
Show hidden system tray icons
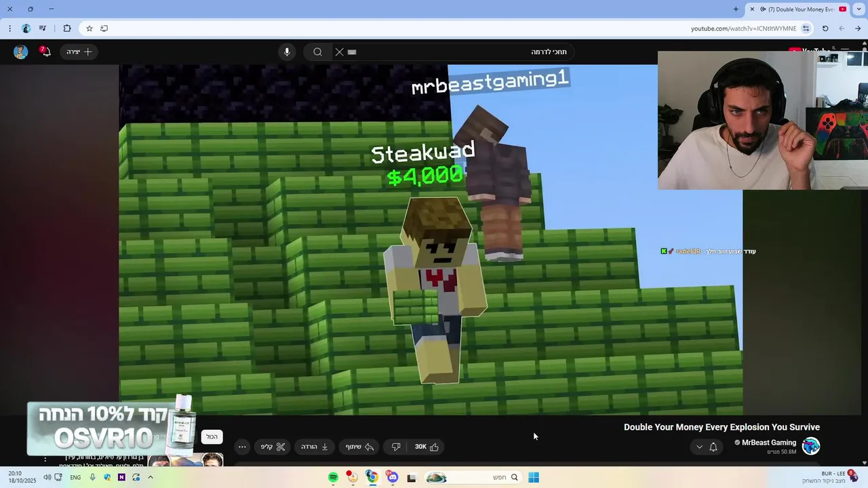click(150, 477)
